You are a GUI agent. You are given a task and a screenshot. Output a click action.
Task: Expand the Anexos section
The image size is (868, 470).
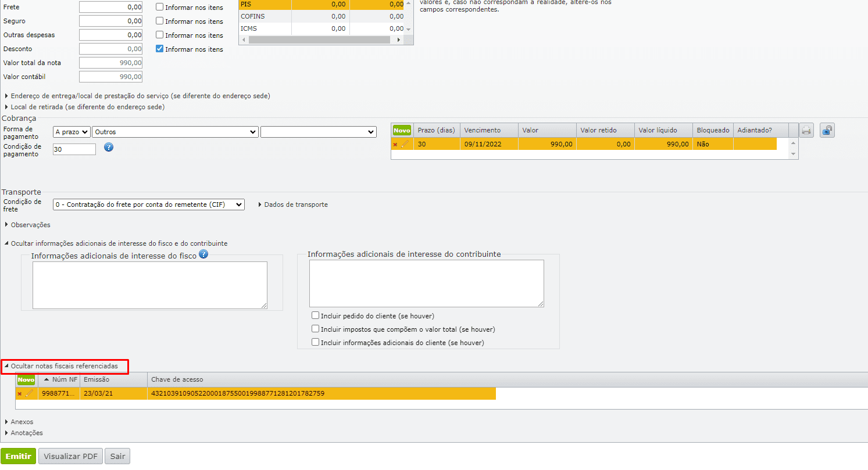point(19,422)
